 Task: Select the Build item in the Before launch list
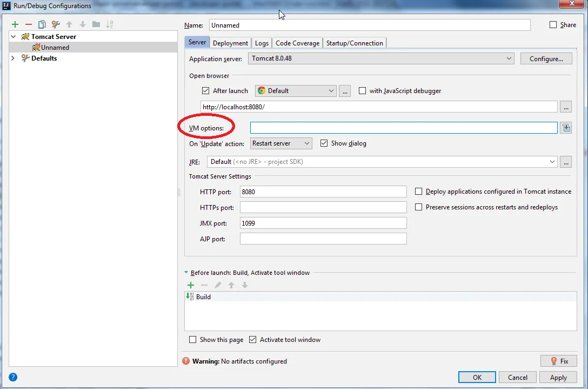[380, 296]
